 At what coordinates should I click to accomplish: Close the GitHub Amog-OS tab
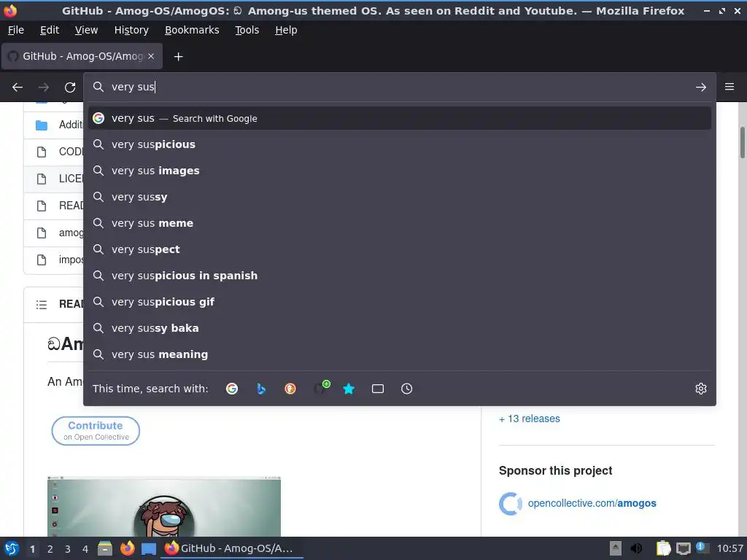tap(151, 56)
